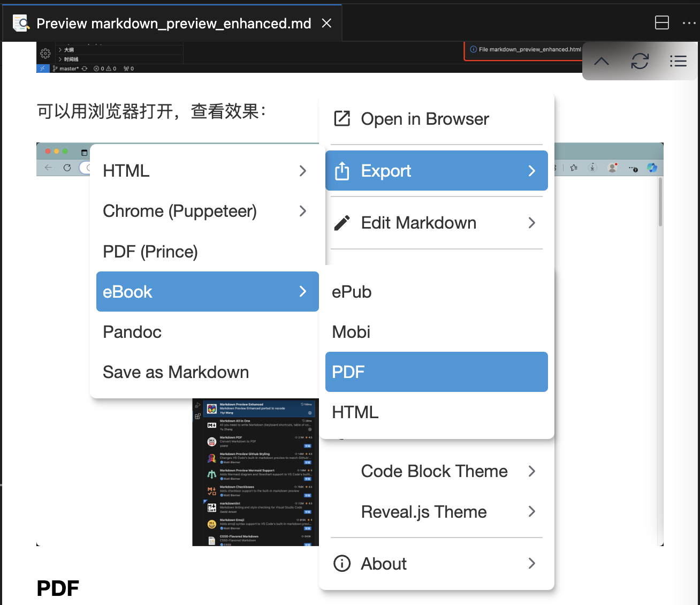700x605 pixels.
Task: Click the browser favorites star icon
Action: (574, 168)
